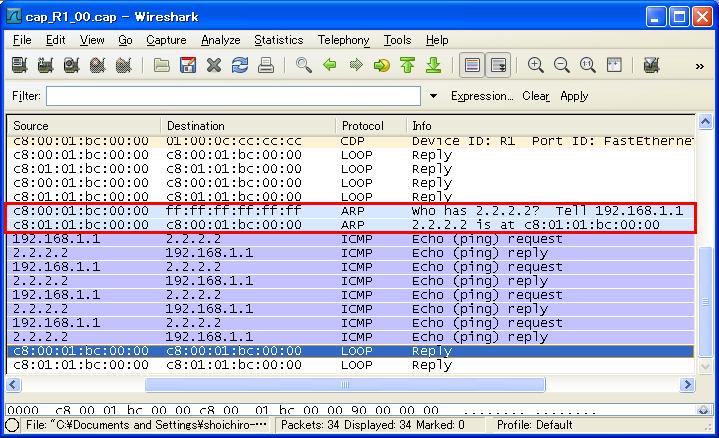
Task: Open the View menu
Action: coord(92,40)
